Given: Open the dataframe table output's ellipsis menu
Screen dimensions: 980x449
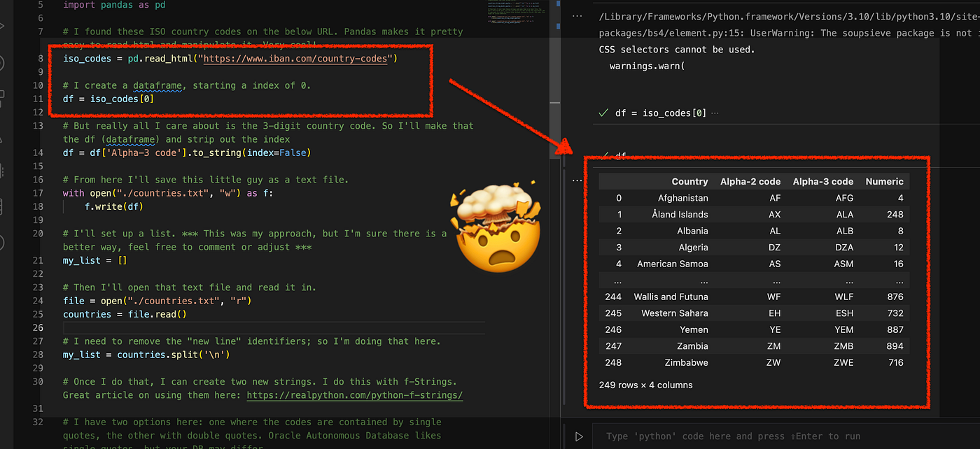Looking at the screenshot, I should pyautogui.click(x=577, y=180).
